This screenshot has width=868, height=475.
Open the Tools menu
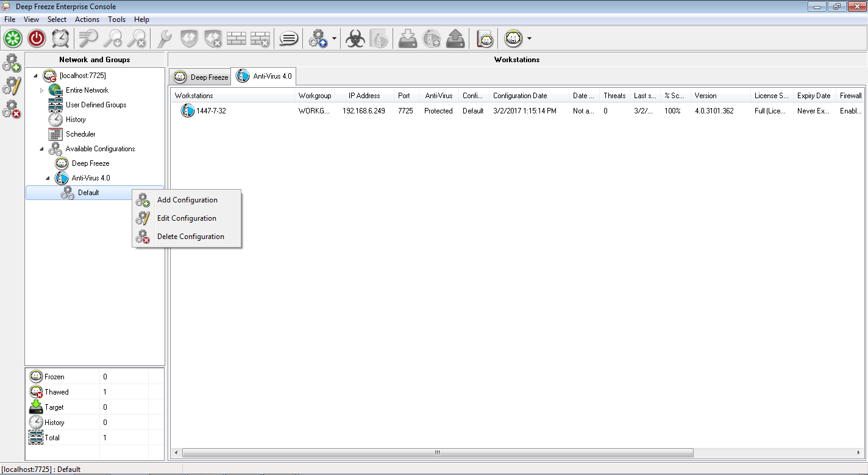pyautogui.click(x=117, y=20)
